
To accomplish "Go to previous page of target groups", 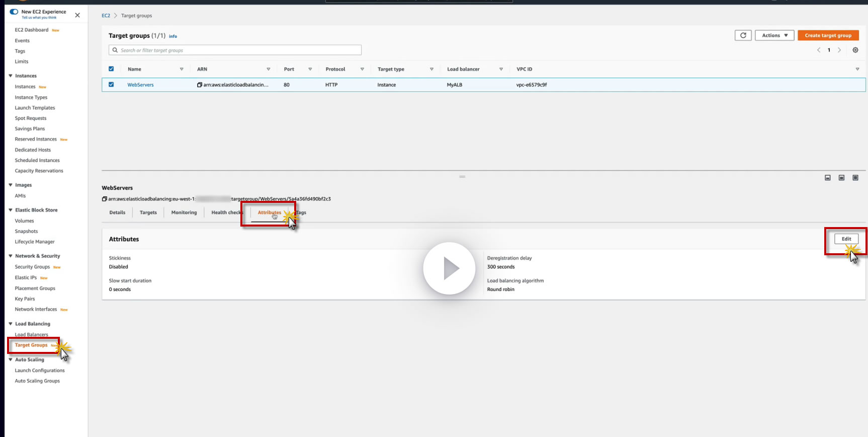I will pyautogui.click(x=819, y=50).
